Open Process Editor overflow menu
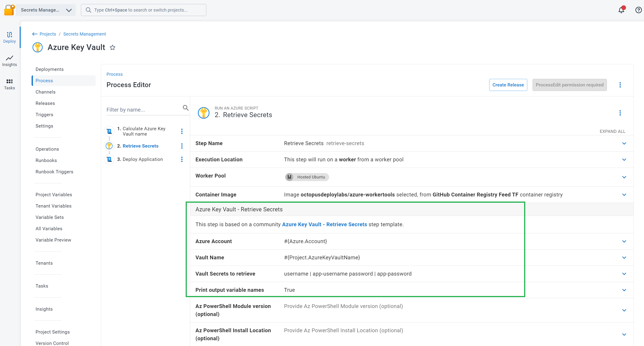644x346 pixels. [x=620, y=85]
